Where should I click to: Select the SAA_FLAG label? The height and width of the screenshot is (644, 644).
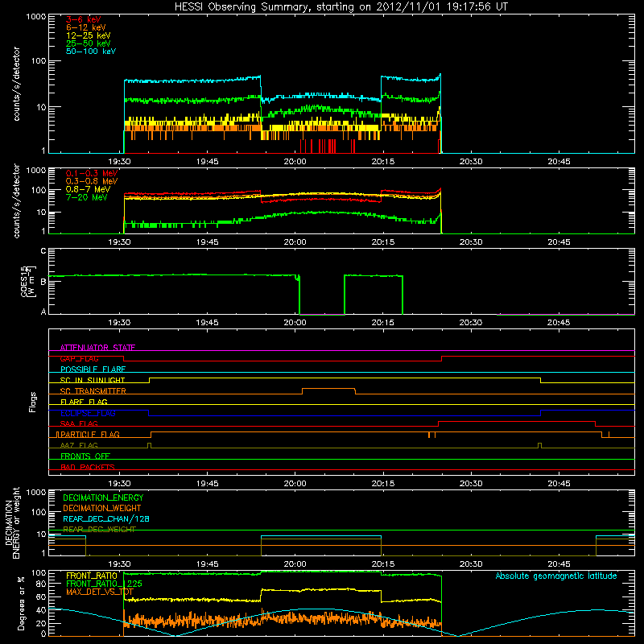(79, 423)
